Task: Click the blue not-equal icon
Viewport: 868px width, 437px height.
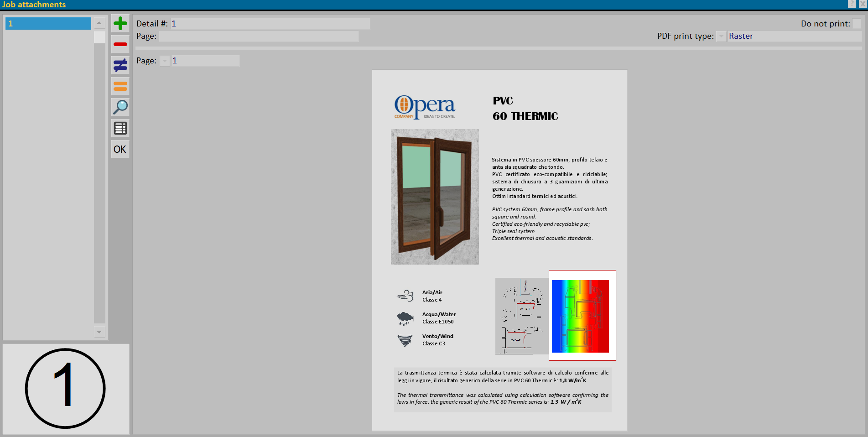Action: (x=120, y=65)
